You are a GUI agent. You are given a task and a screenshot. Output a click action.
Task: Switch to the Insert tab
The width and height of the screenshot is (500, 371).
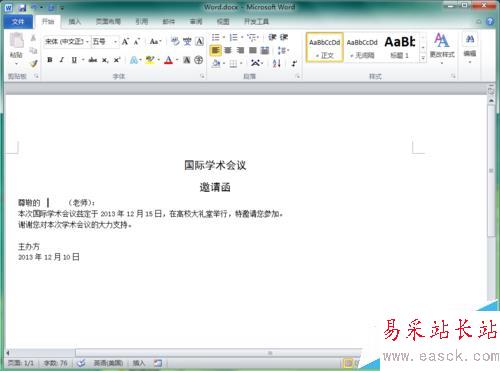coord(75,22)
